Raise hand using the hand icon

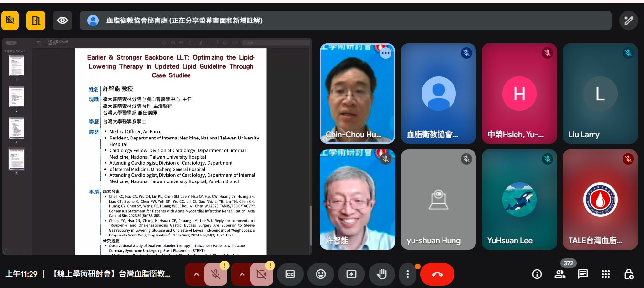[x=381, y=274]
